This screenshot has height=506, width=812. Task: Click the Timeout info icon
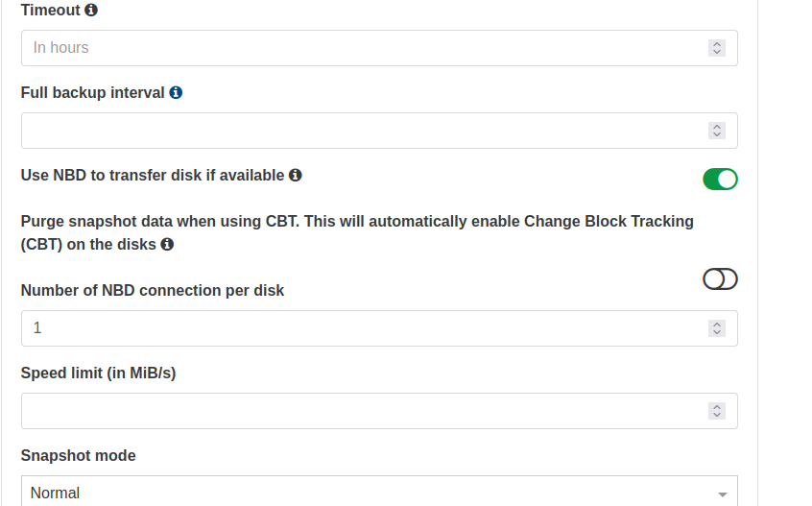(91, 10)
